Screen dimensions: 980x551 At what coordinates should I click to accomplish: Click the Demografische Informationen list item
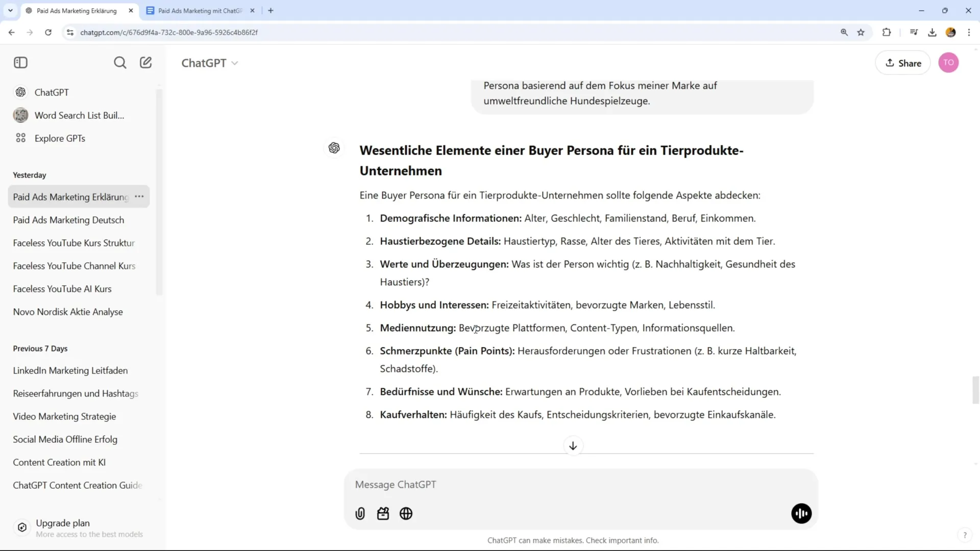coord(568,218)
